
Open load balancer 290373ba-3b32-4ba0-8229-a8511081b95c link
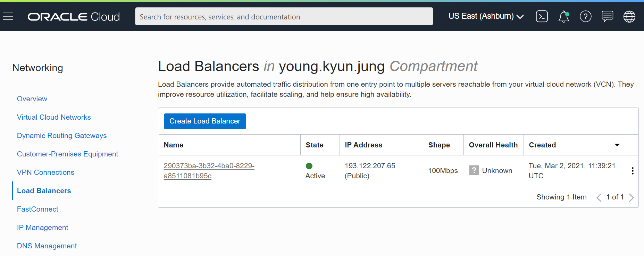point(209,171)
